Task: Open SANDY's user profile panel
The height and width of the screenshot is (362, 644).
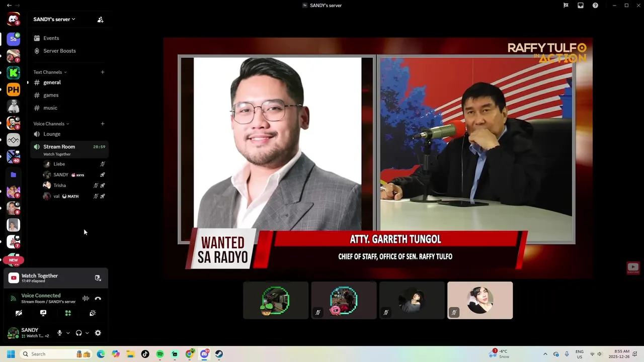Action: click(29, 333)
